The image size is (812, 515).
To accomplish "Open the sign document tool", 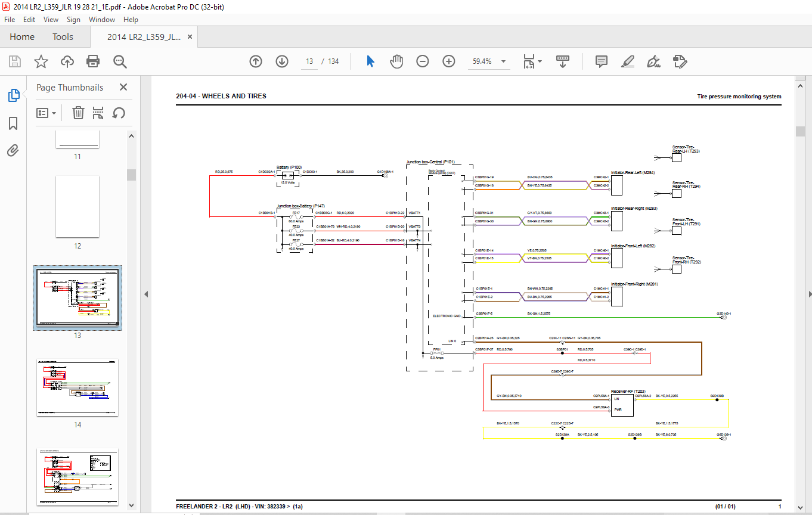I will click(x=653, y=61).
